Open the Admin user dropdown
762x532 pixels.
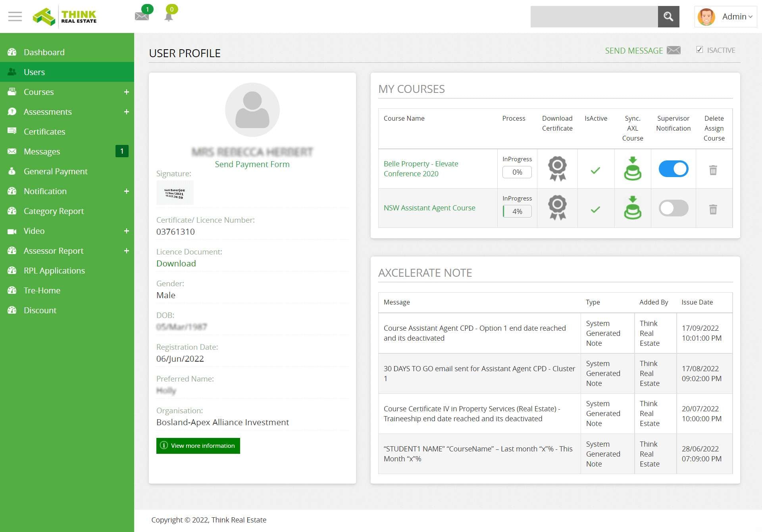[726, 17]
